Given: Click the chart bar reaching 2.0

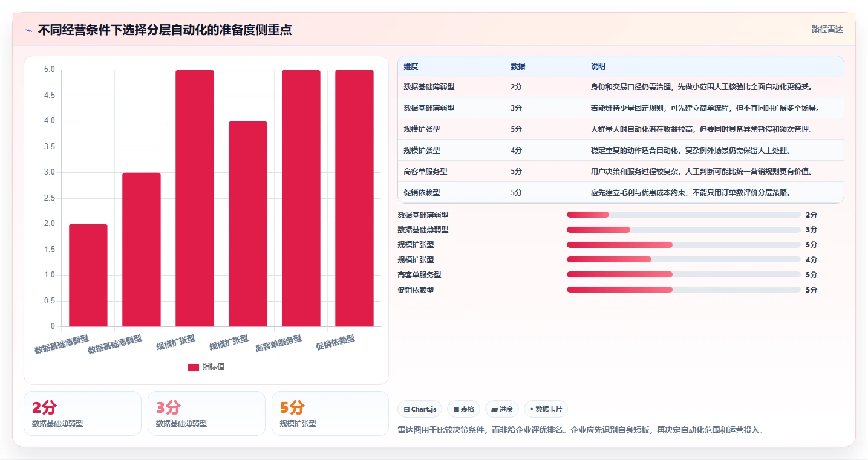Looking at the screenshot, I should [88, 275].
